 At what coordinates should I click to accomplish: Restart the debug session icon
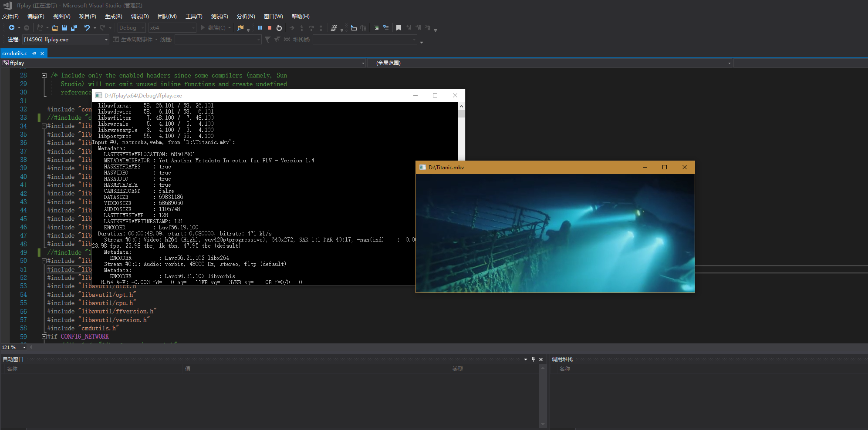[x=279, y=28]
